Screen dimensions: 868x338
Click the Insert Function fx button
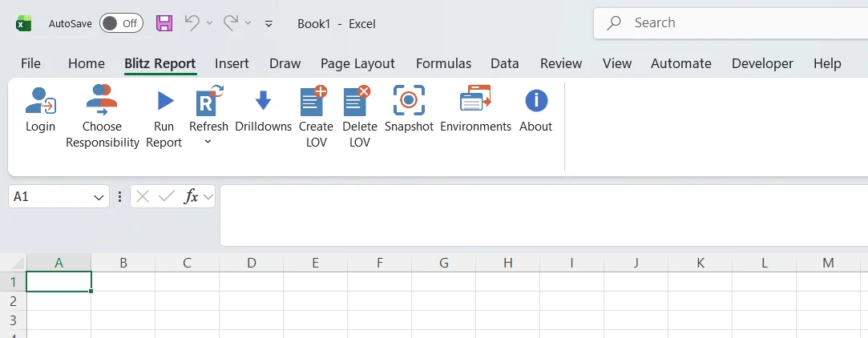[191, 196]
